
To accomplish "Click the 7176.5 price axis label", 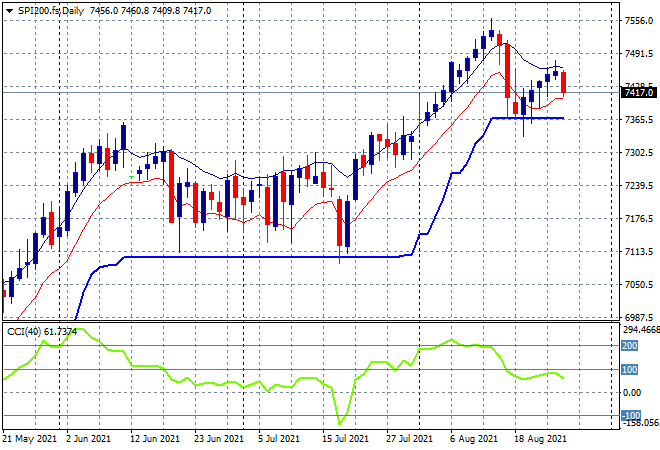I will click(639, 218).
